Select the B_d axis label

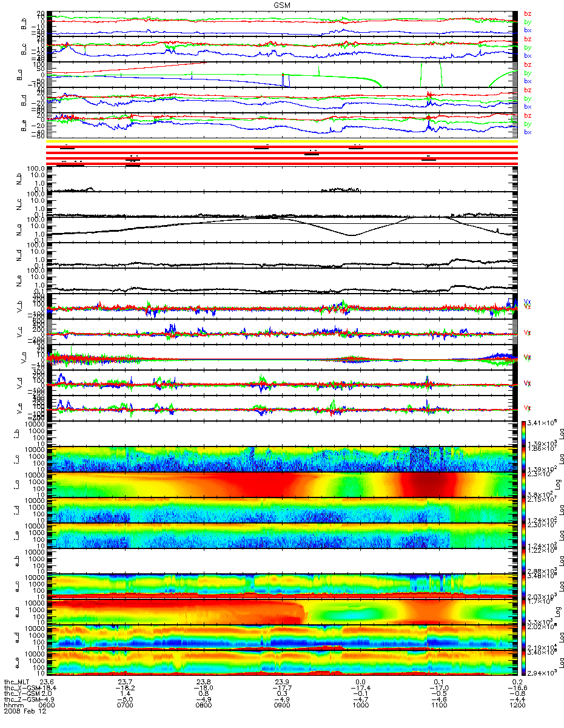(x=25, y=100)
